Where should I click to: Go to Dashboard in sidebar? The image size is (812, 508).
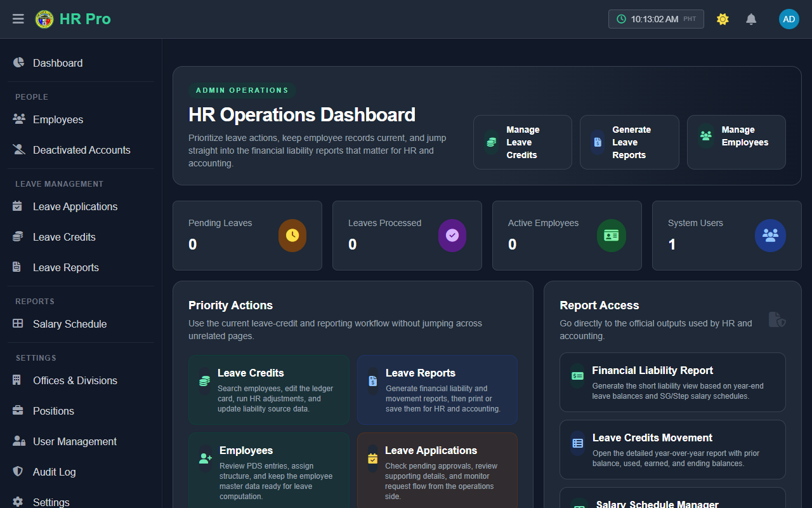tap(81, 63)
